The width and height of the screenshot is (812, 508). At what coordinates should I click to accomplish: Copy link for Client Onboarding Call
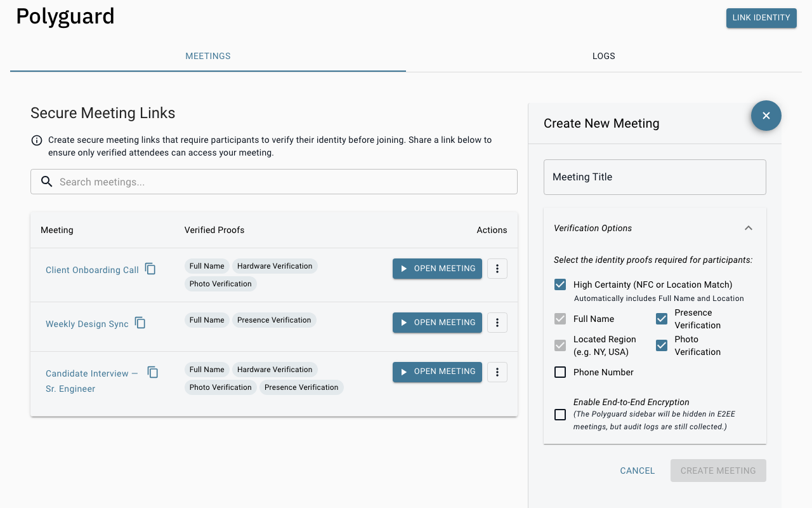pos(150,269)
